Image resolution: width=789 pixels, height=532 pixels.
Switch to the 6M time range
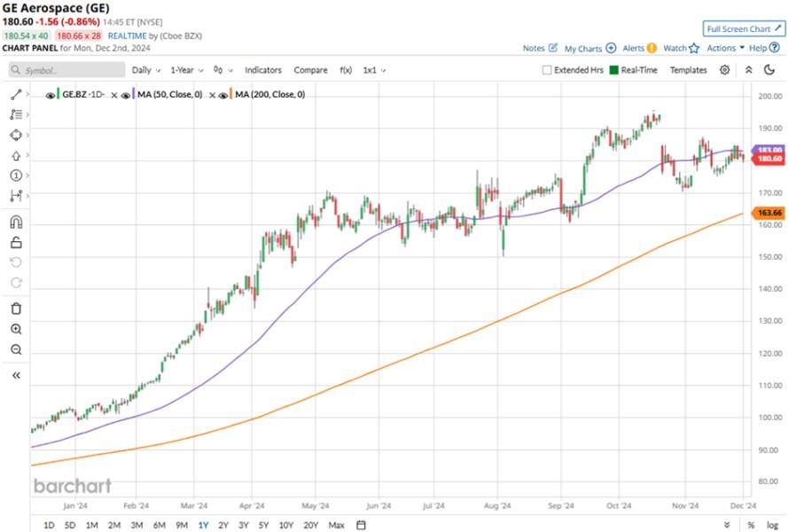(159, 525)
